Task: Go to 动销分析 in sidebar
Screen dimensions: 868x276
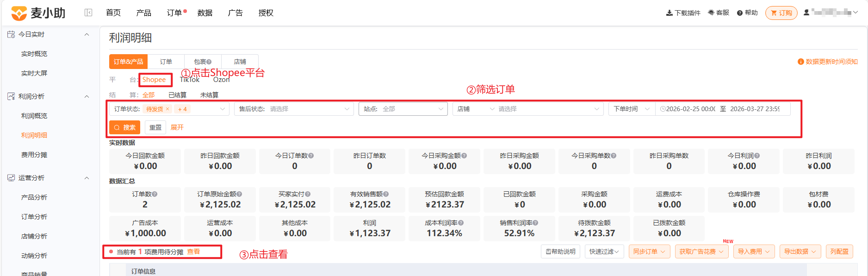Action: point(34,256)
